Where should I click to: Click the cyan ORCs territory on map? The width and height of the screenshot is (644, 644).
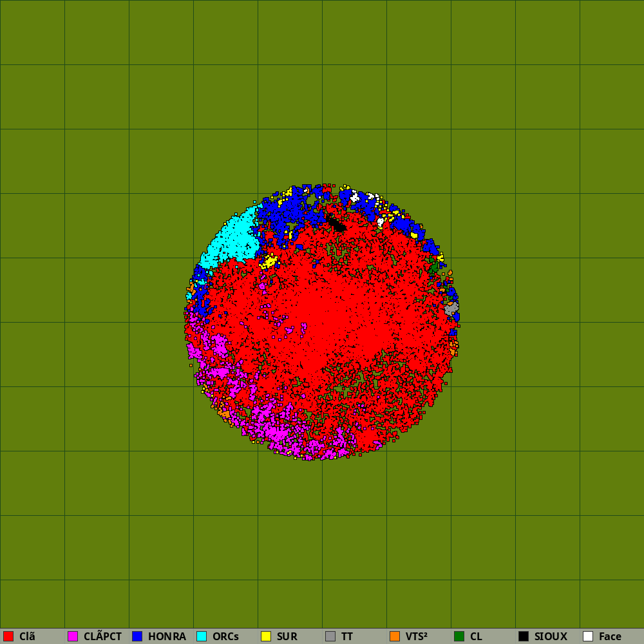click(x=234, y=240)
